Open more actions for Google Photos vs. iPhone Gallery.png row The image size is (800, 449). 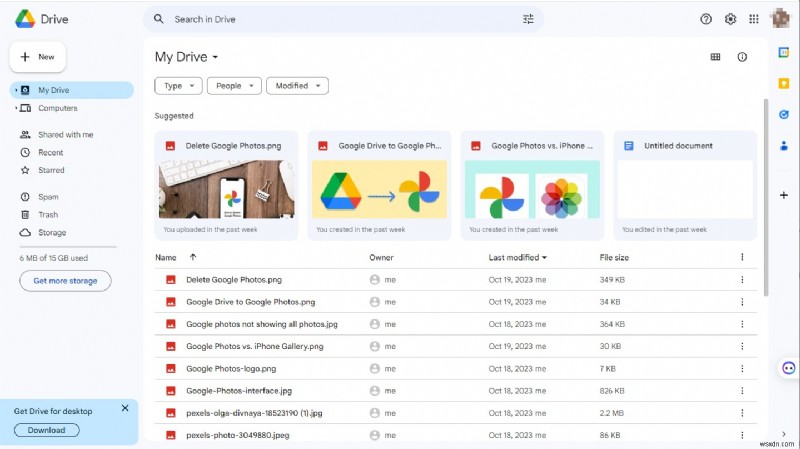tap(742, 346)
